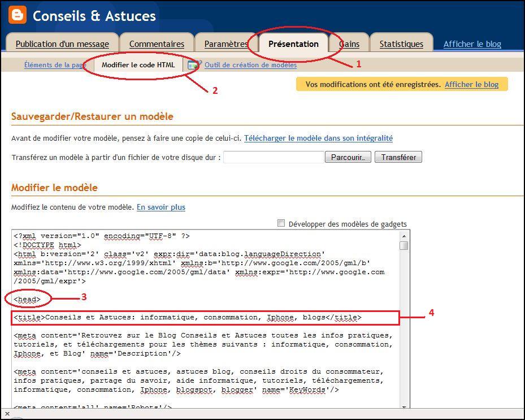Screen dimensions: 525x420
Task: Click the Conseils & Astuces blog title
Action: pyautogui.click(x=94, y=16)
